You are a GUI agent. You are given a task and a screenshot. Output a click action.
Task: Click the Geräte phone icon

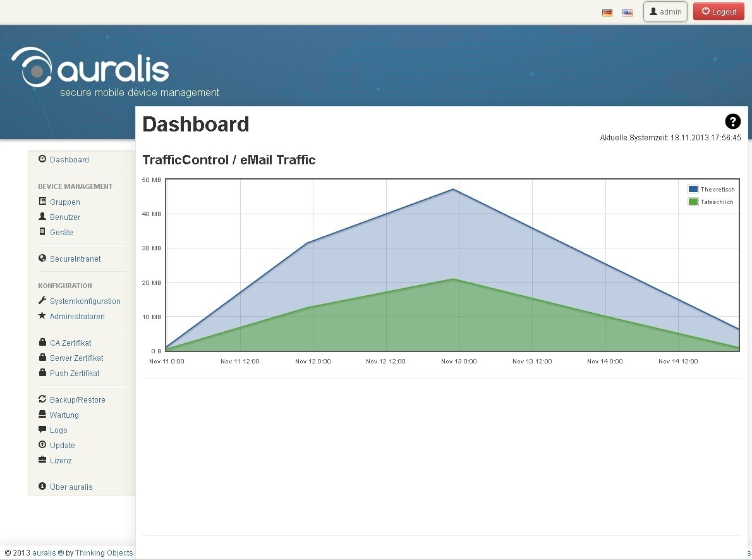point(42,232)
